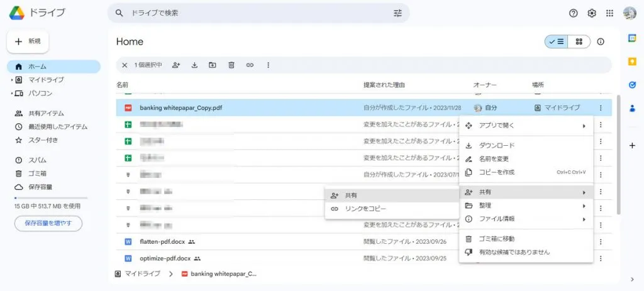Open search filter options icon
Screen dimensions: 644x291
tap(397, 13)
